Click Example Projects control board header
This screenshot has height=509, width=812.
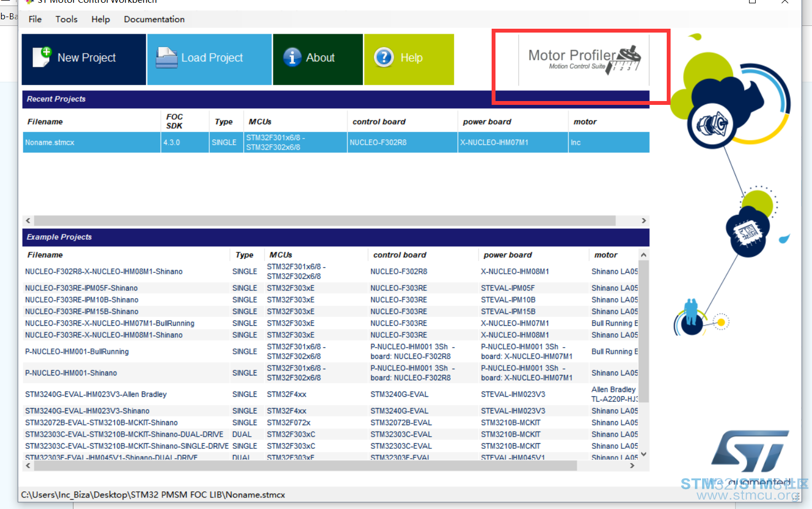(400, 254)
